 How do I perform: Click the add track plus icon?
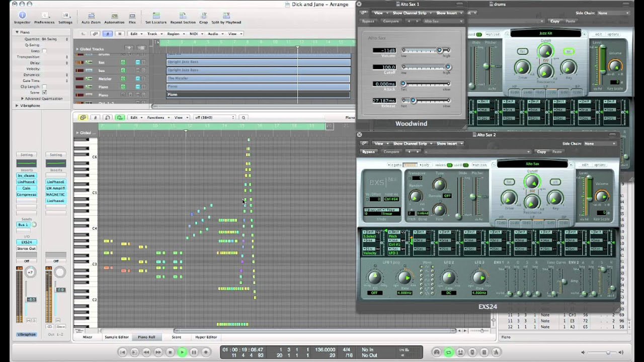(129, 48)
